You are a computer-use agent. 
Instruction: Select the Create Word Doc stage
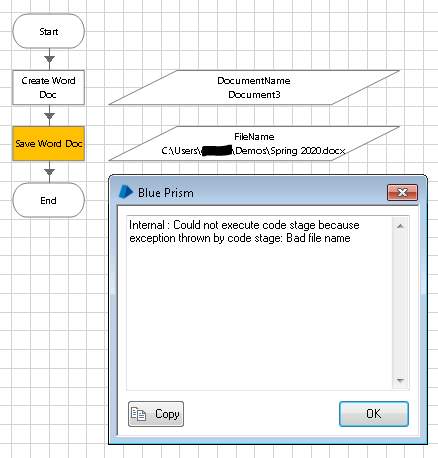click(49, 87)
